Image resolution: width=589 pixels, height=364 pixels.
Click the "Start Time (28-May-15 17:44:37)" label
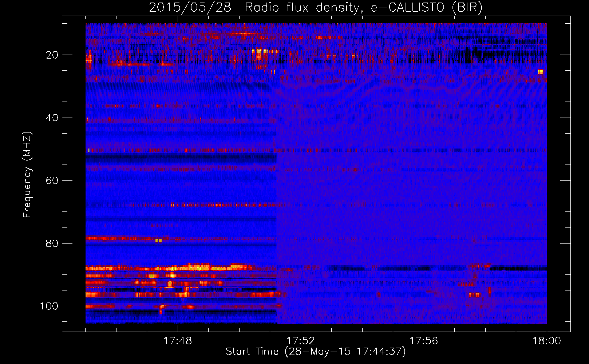coord(316,352)
